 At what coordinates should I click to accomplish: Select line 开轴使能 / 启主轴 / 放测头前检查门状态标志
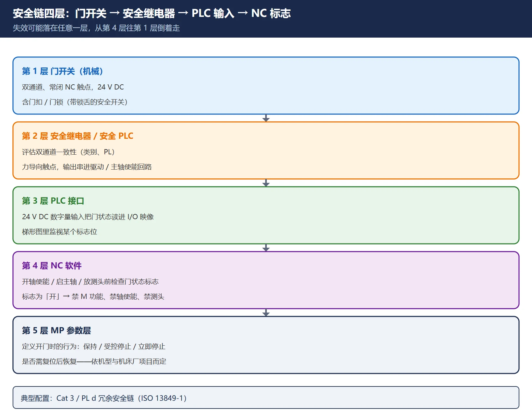[90, 281]
